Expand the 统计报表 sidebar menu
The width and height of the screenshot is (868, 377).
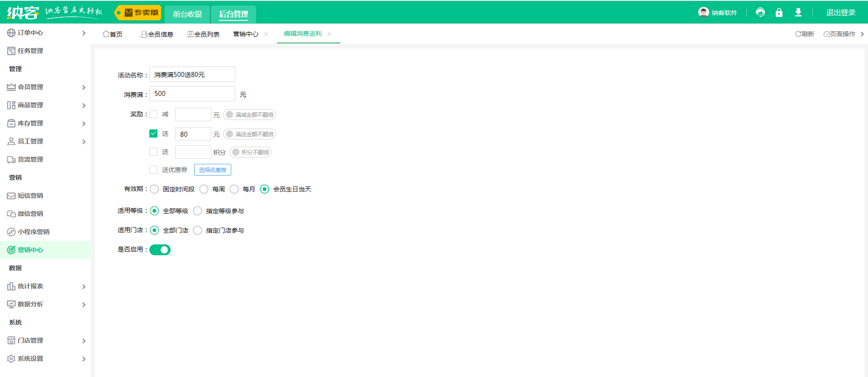(x=45, y=286)
